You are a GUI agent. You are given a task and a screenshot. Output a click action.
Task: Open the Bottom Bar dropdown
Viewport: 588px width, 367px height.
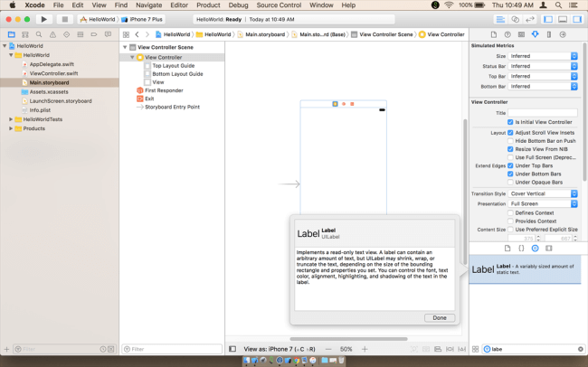(x=543, y=86)
